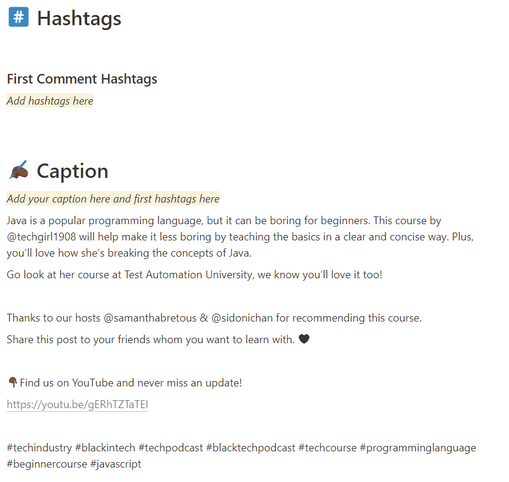Click the 'Add hashtags here' placeholder
Screen dimensions: 509x482
[50, 101]
